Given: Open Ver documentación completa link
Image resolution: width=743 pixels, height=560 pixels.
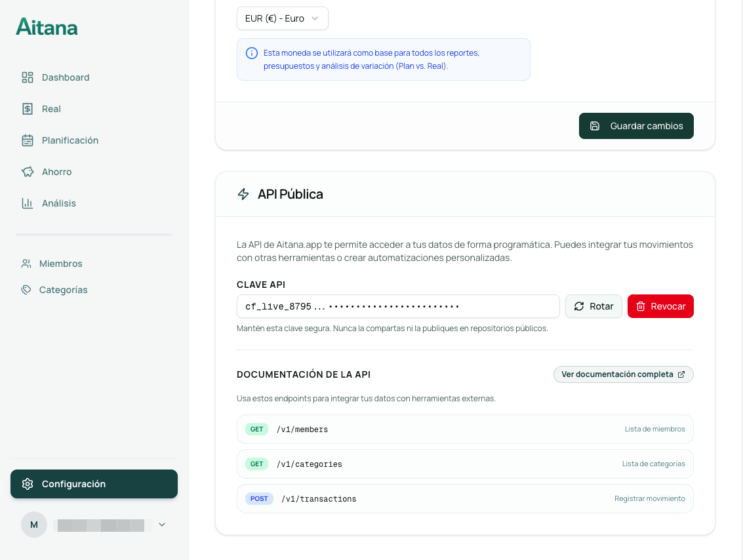Looking at the screenshot, I should click(623, 374).
